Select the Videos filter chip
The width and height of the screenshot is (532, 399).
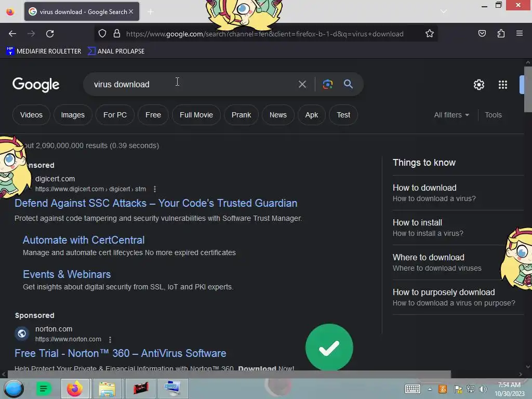pos(31,115)
